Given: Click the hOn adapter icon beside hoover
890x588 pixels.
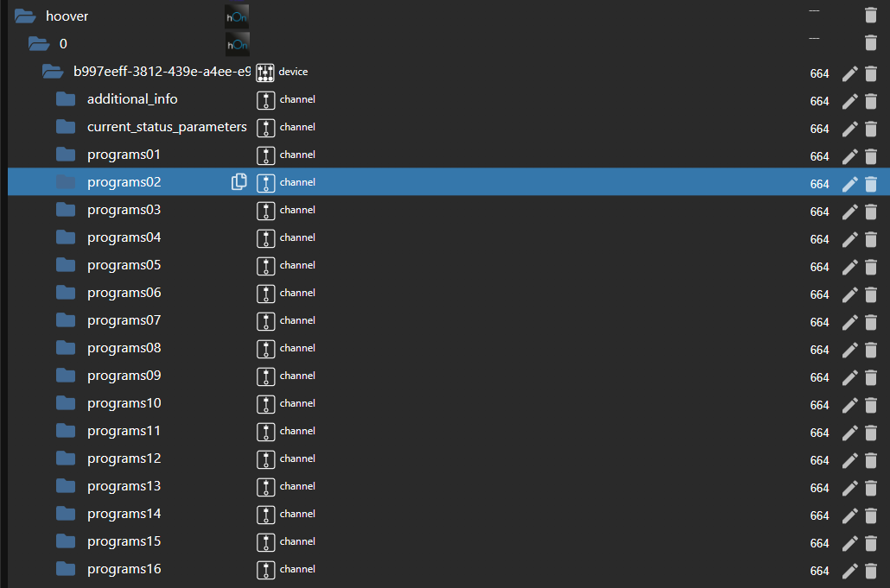Looking at the screenshot, I should click(237, 15).
